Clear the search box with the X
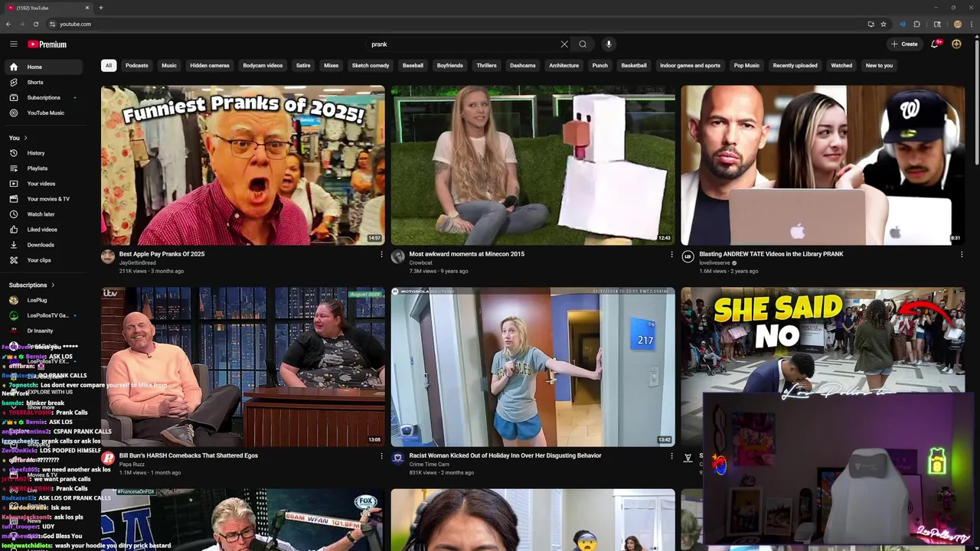This screenshot has height=551, width=980. 564,44
